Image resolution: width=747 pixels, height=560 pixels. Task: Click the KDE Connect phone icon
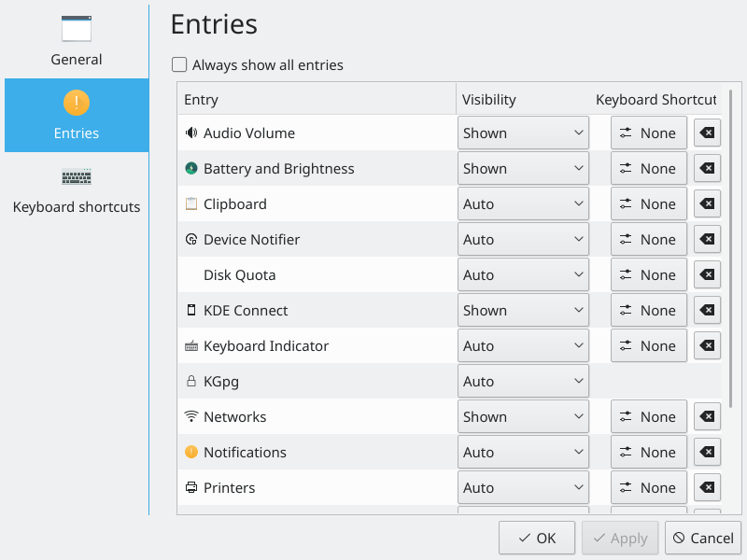pyautogui.click(x=191, y=311)
